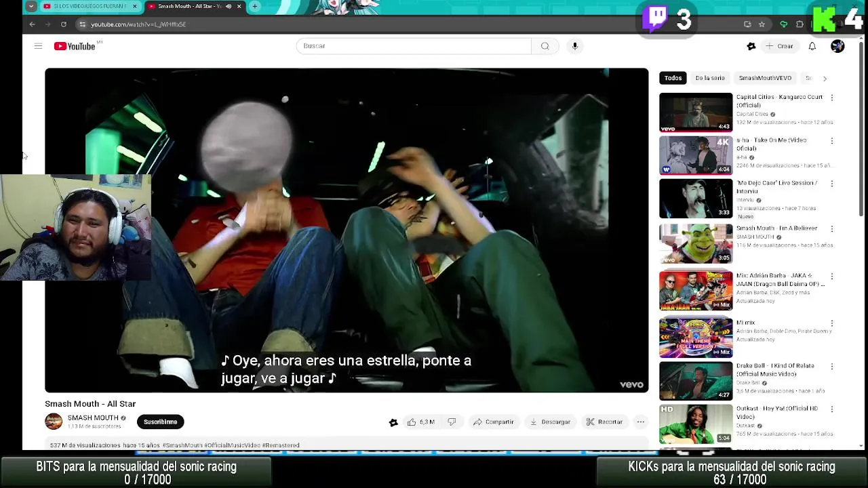Open the account avatar menu
The image size is (868, 488).
point(837,46)
